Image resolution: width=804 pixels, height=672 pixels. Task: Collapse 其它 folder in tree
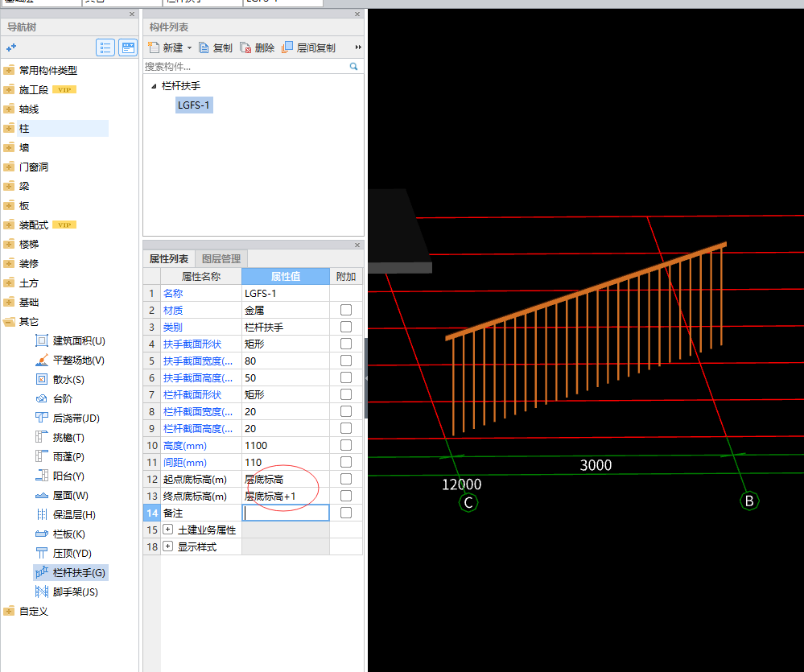click(9, 322)
